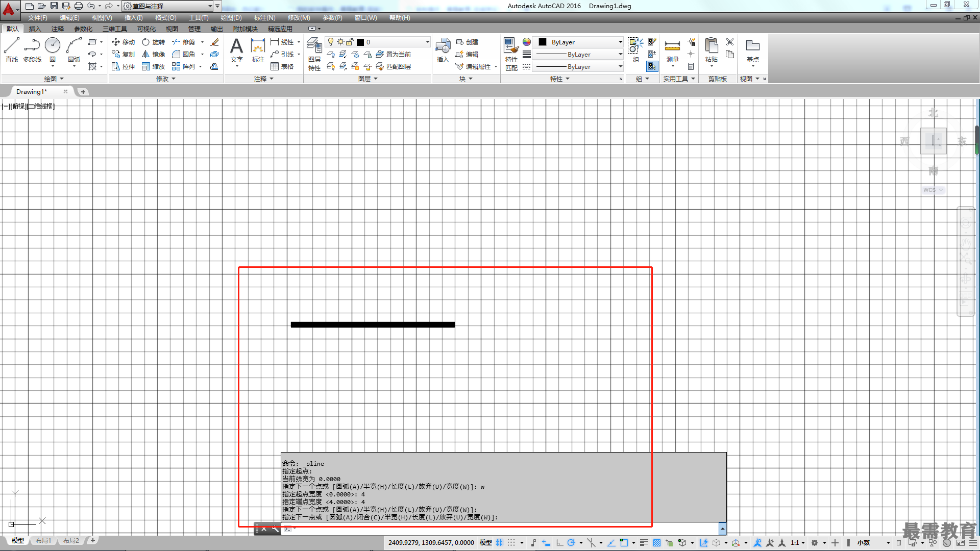
Task: Click the Mirror (镜像) tool
Action: click(x=153, y=54)
